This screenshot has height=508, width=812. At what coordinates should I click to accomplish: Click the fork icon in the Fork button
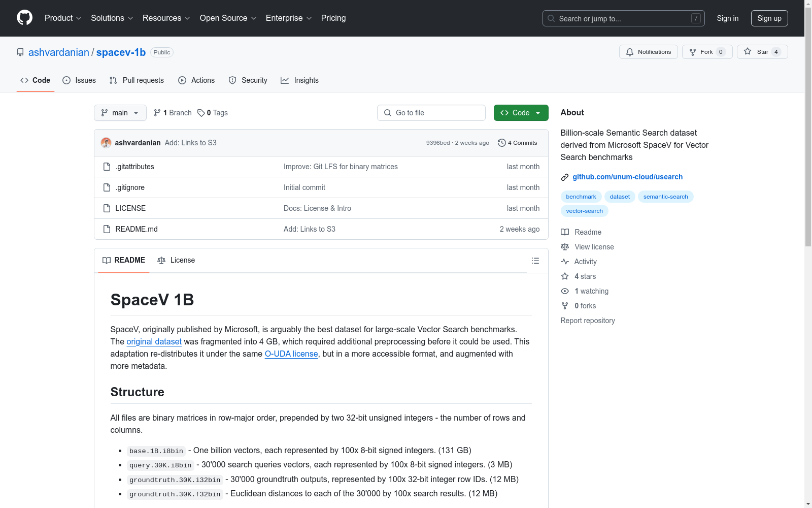[693, 52]
